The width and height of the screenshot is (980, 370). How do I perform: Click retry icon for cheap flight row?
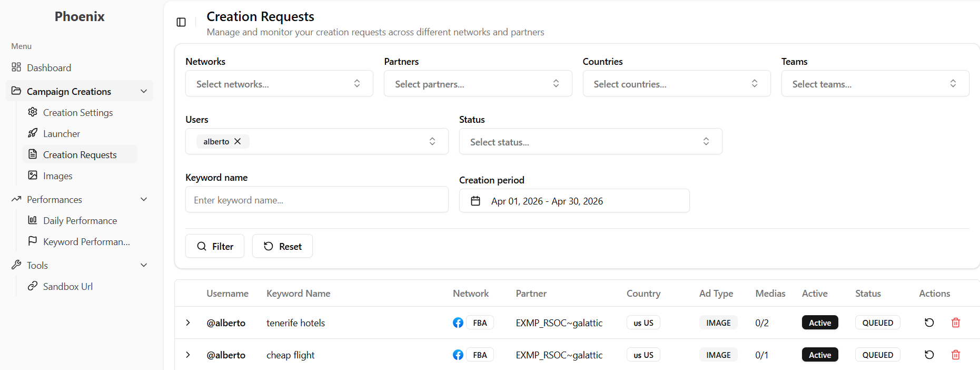929,355
